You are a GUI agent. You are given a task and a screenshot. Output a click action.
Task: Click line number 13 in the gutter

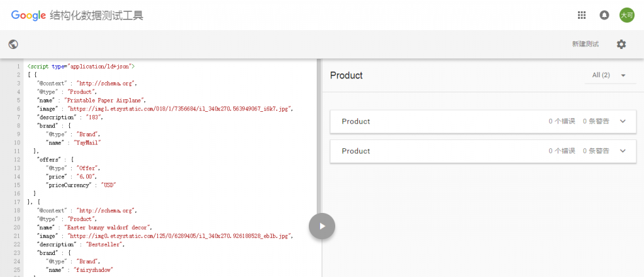click(x=18, y=168)
